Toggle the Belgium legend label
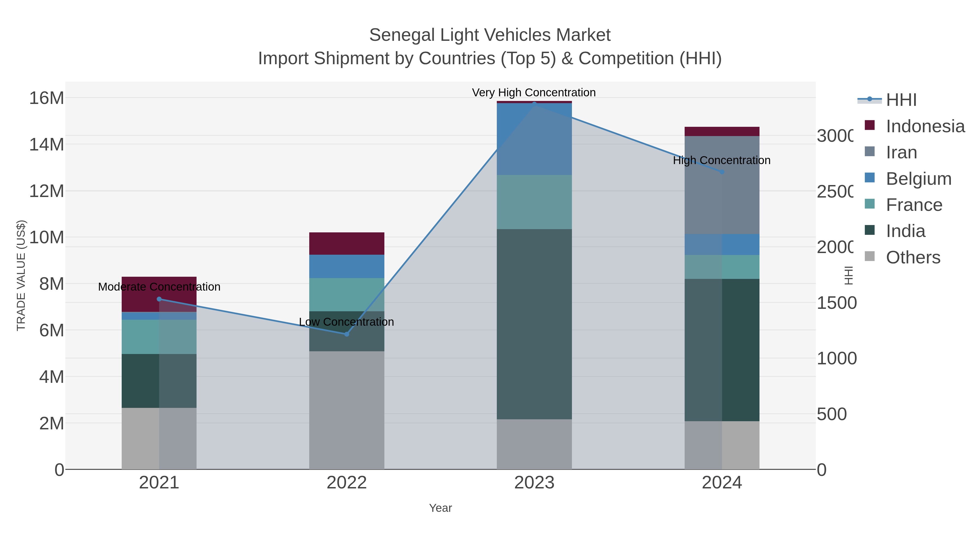The image size is (980, 551). pyautogui.click(x=919, y=179)
